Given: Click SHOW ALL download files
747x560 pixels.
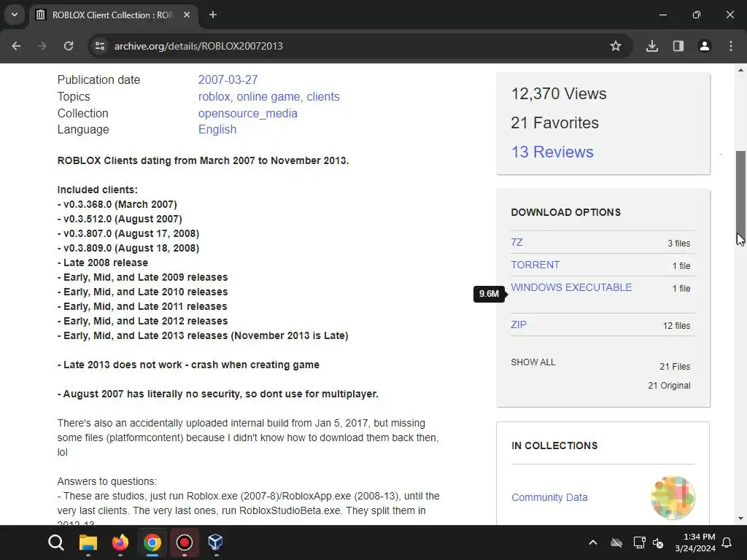Looking at the screenshot, I should (533, 362).
